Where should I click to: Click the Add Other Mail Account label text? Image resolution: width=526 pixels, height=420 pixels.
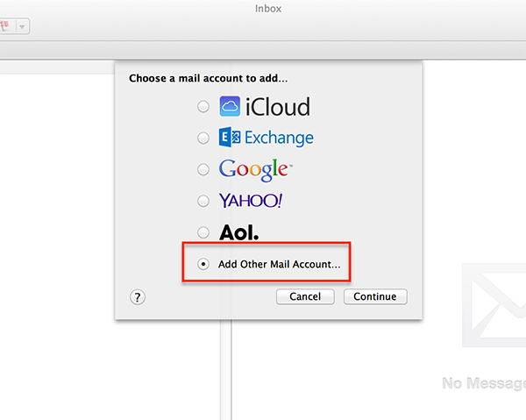point(279,264)
